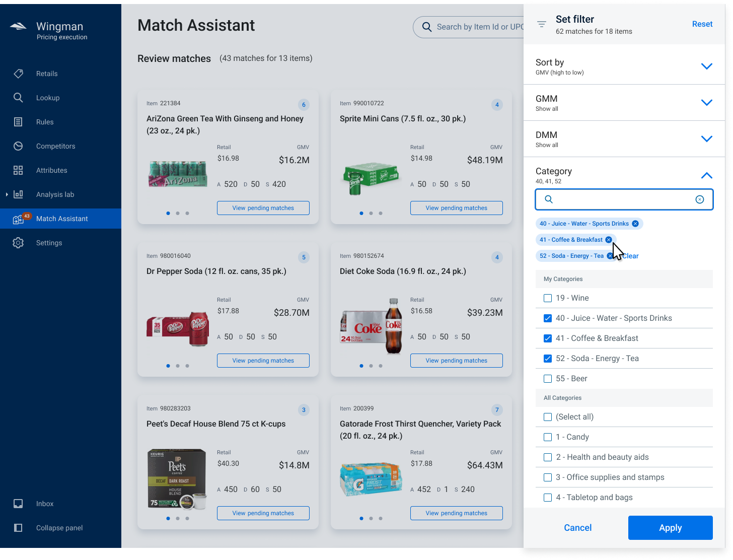
Task: Expand the Sort by section
Action: (706, 66)
